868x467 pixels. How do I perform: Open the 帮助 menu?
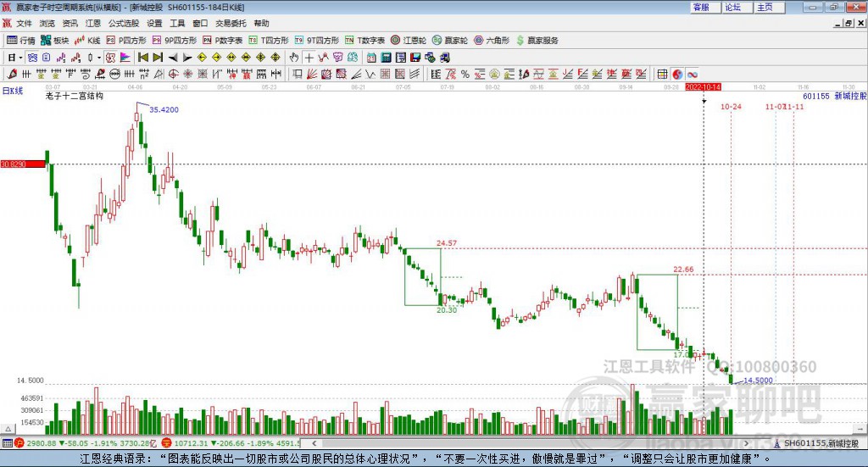pos(261,23)
